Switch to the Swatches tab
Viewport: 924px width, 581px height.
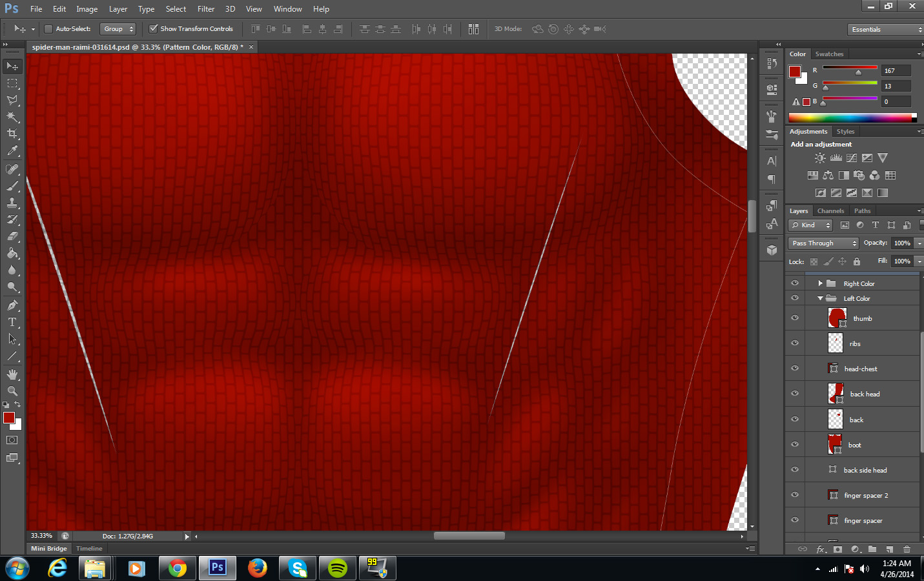coord(829,54)
